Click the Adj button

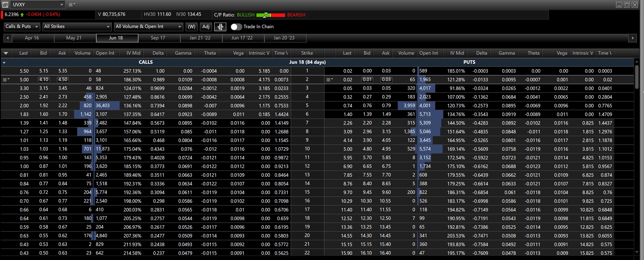206,27
